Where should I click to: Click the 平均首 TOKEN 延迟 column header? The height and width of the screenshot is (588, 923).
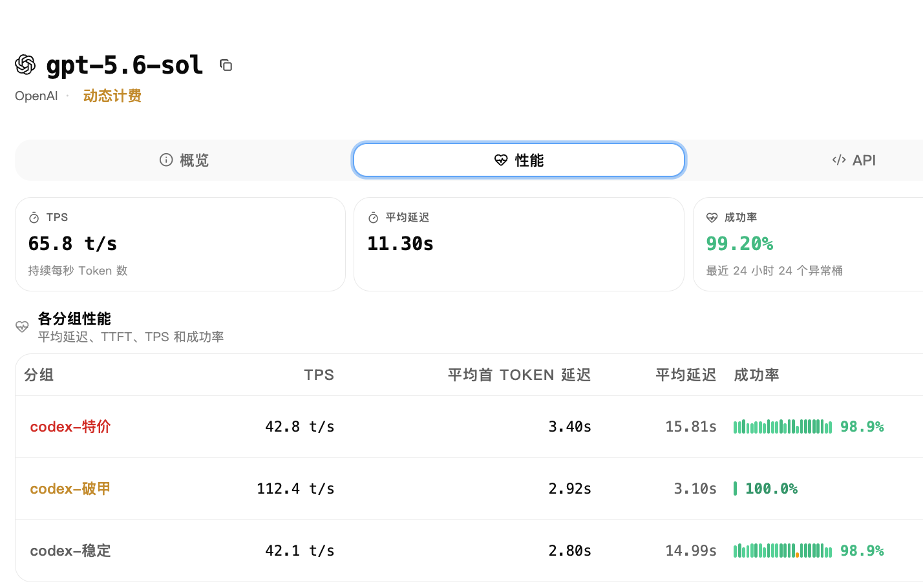(x=520, y=375)
